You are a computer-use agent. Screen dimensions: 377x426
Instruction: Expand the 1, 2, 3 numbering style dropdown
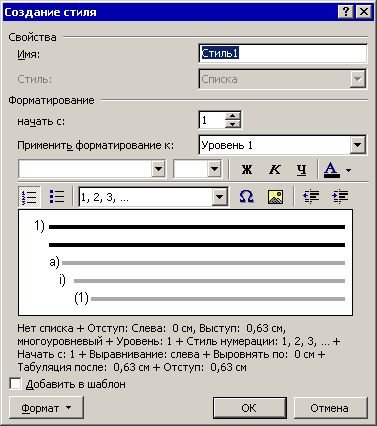tap(219, 197)
